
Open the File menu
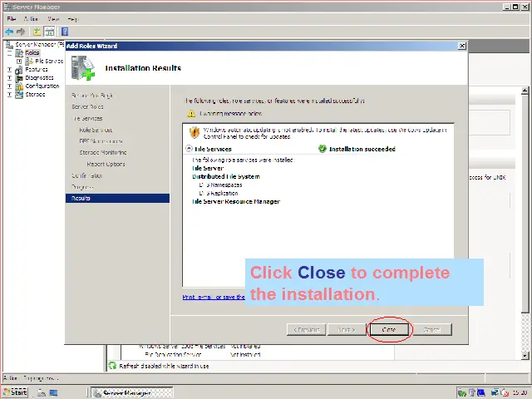(11, 19)
